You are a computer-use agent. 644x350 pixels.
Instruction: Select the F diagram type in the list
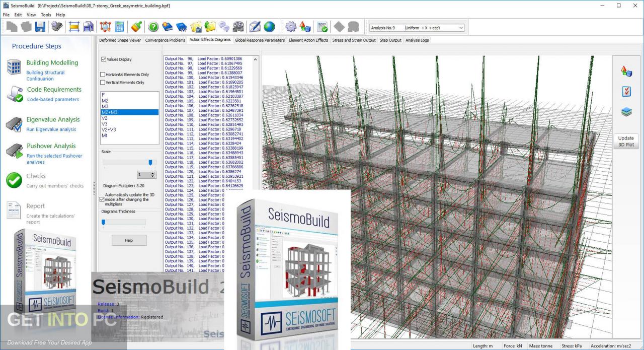[130, 95]
